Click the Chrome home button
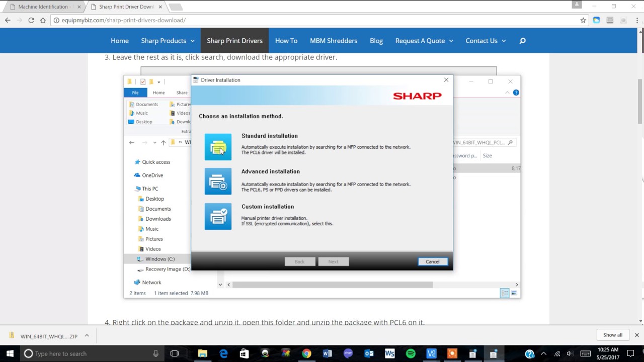644x362 pixels. pos(43,20)
